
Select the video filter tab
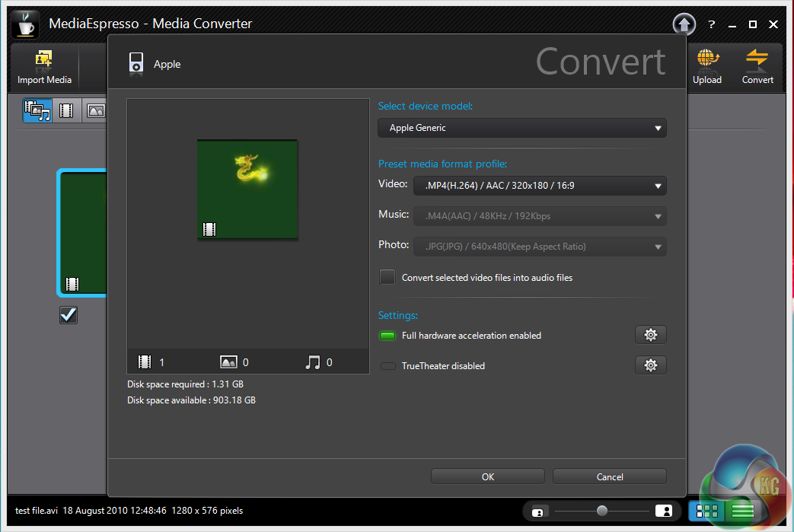click(x=66, y=111)
